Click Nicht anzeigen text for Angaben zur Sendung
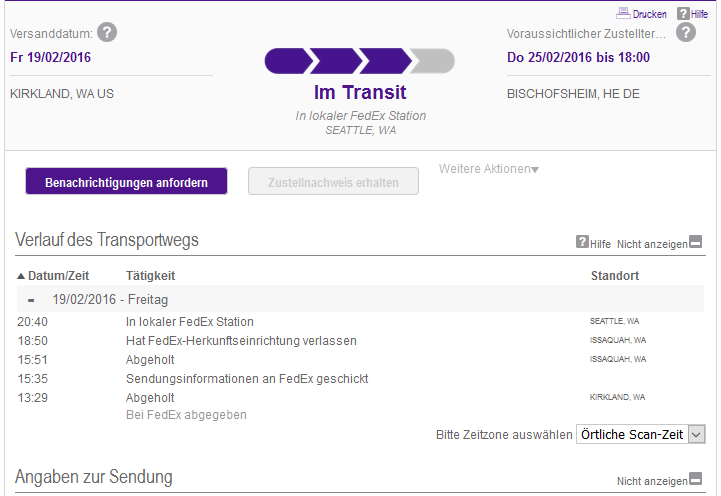Image resolution: width=721 pixels, height=496 pixels. [652, 481]
